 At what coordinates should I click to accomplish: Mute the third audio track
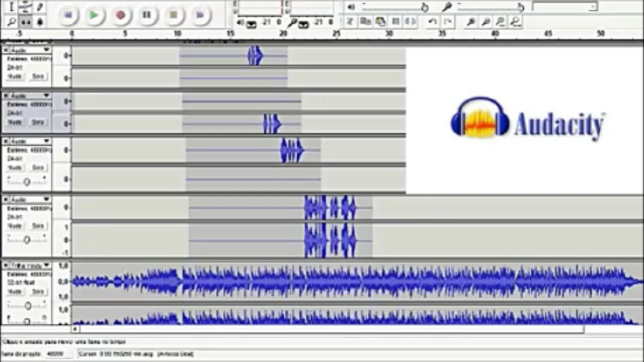(x=15, y=167)
